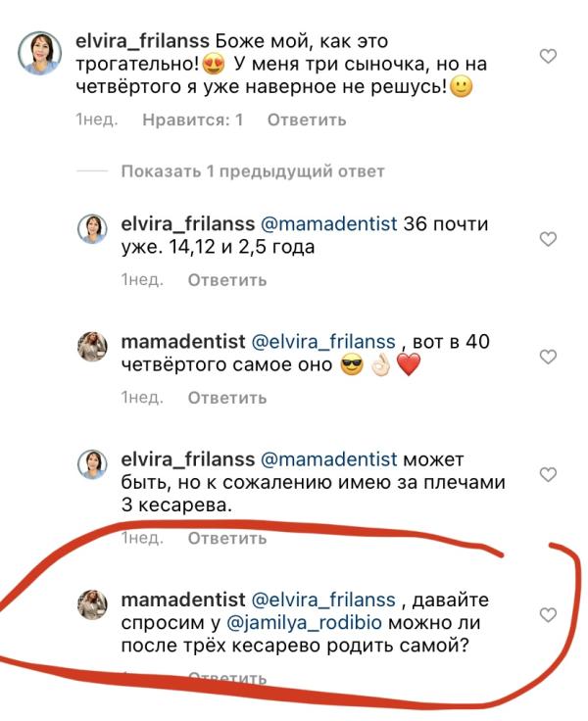Expand 'Показать 1 предыдущий ответ'
The height and width of the screenshot is (721, 588).
252,171
